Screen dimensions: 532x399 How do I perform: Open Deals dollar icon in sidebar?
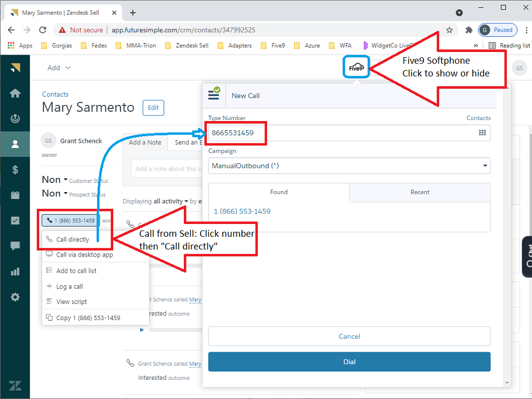pos(15,170)
